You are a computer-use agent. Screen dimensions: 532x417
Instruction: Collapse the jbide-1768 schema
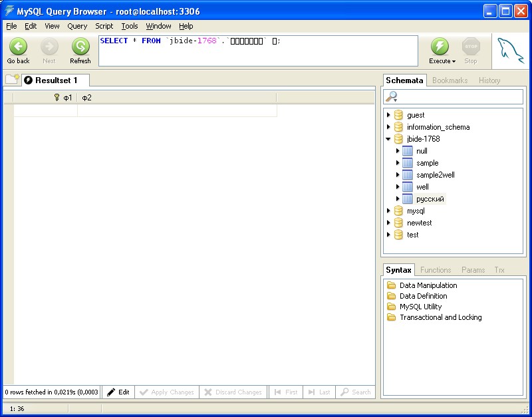point(388,139)
